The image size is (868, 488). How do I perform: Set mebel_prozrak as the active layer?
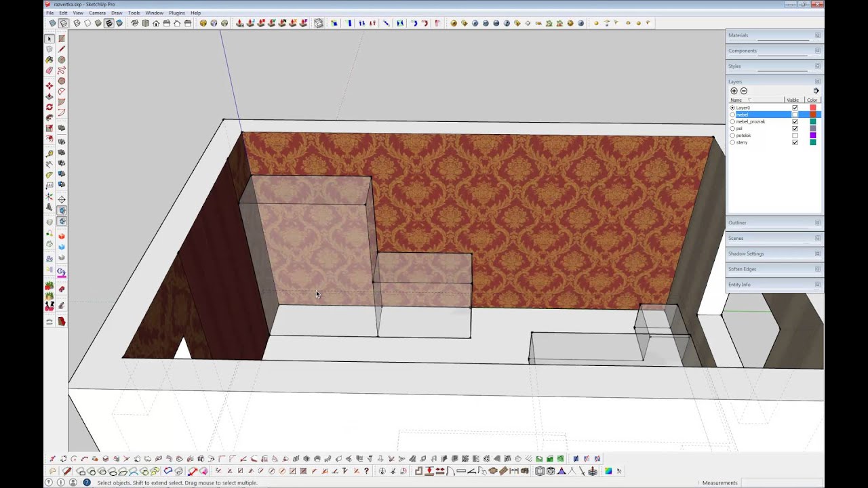pyautogui.click(x=732, y=121)
